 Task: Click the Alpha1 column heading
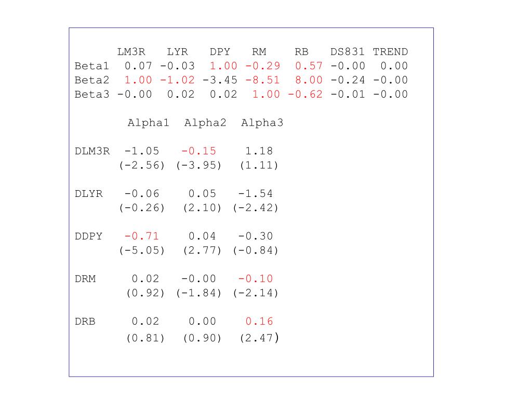click(x=148, y=123)
